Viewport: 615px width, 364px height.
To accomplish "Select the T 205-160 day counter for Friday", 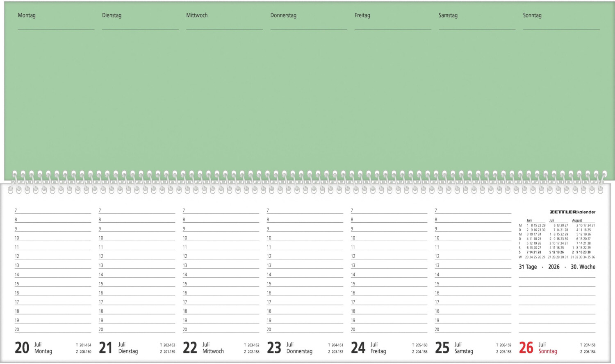I will pos(419,345).
